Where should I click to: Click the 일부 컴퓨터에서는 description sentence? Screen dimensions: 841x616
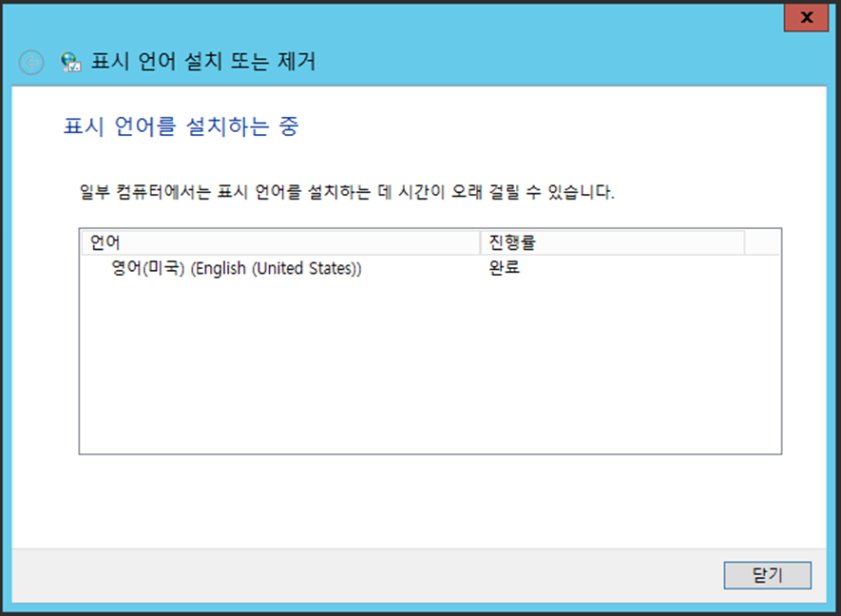pos(347,192)
